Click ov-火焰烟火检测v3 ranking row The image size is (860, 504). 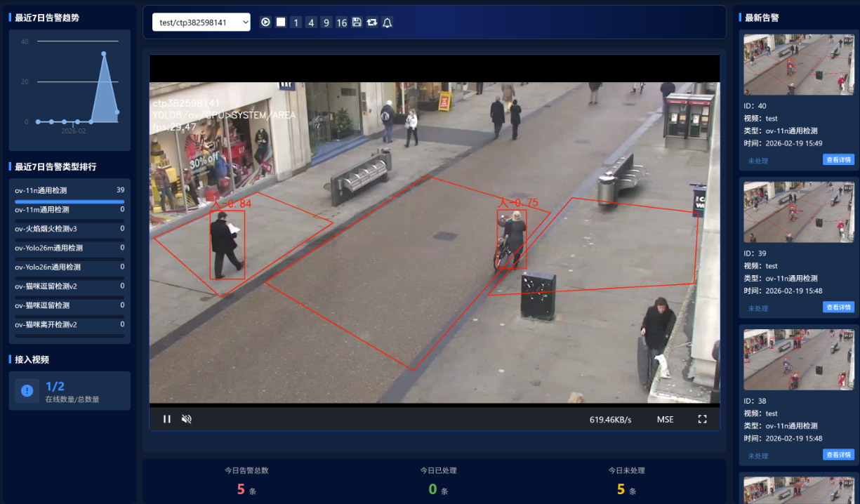[x=70, y=232]
